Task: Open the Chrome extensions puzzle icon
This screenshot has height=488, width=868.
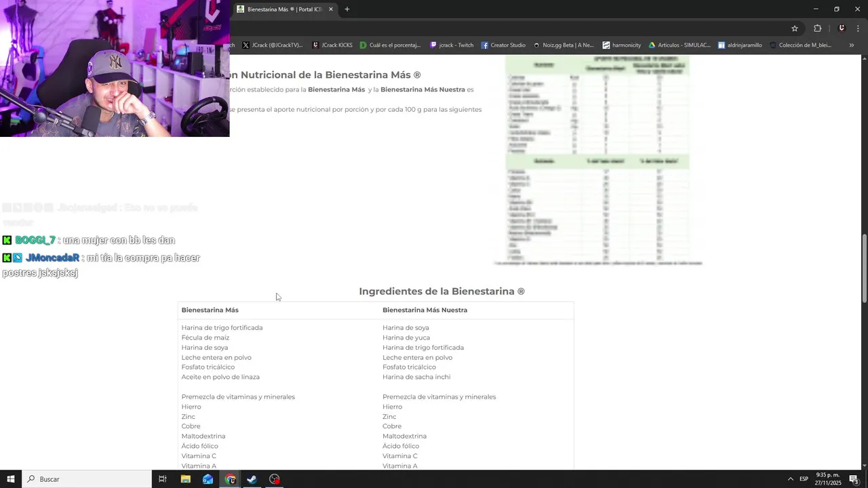Action: pos(817,28)
